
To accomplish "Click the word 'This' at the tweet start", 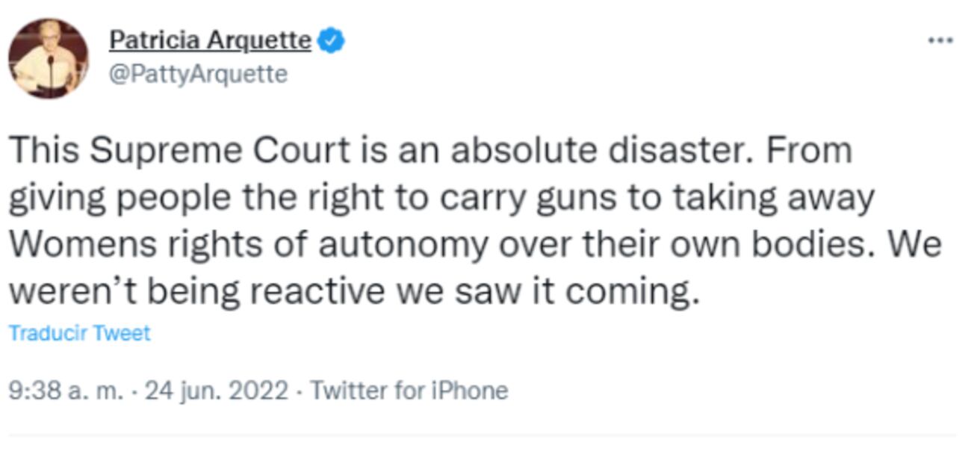I will pyautogui.click(x=43, y=151).
